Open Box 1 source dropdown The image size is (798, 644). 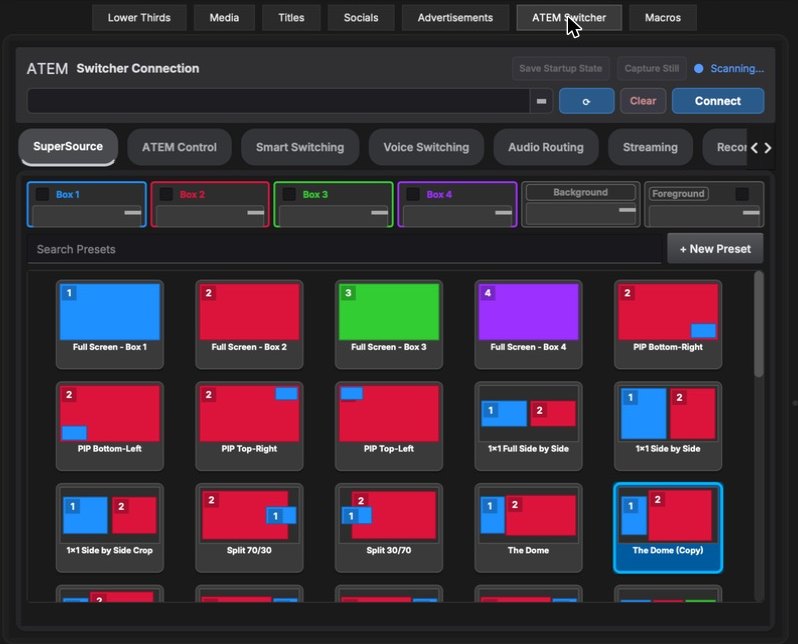point(87,215)
